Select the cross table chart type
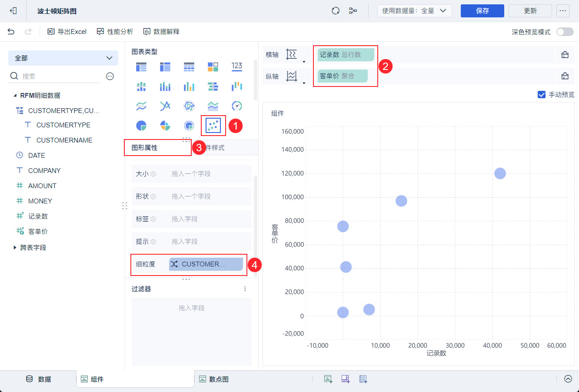The height and width of the screenshot is (392, 579). (165, 67)
